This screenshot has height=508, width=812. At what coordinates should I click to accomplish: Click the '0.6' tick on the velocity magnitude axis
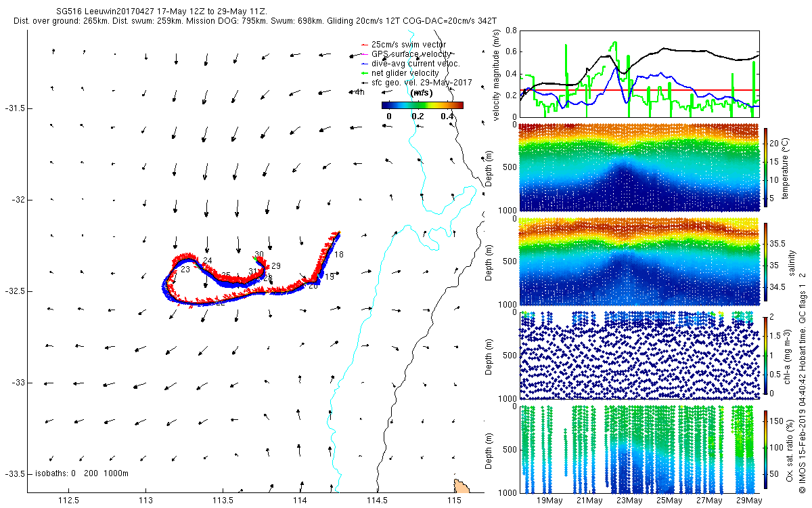[x=511, y=52]
